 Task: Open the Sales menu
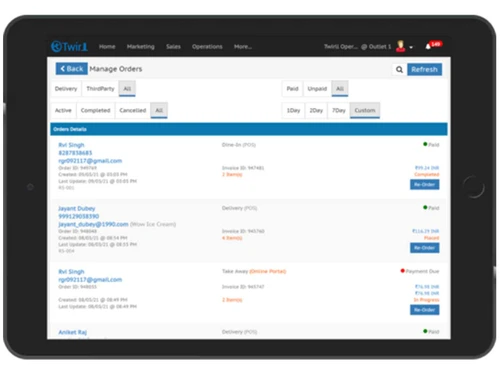173,47
